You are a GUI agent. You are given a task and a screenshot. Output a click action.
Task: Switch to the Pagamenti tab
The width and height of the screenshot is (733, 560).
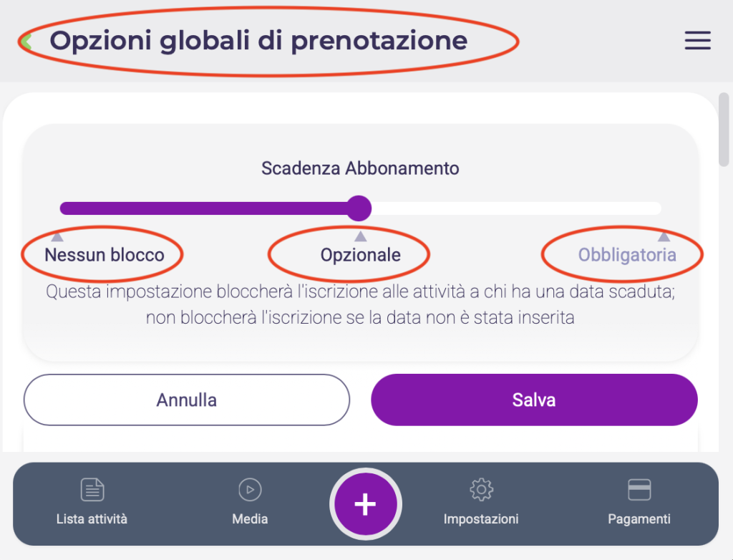(639, 518)
